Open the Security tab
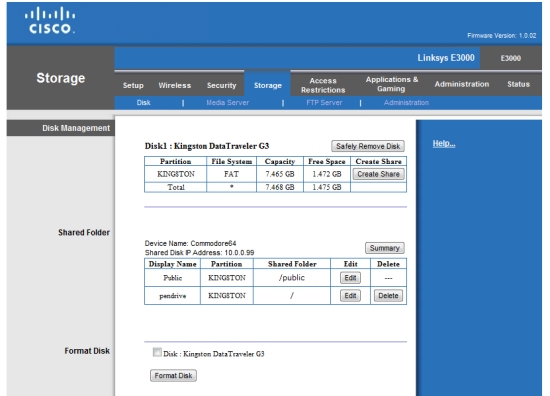The image size is (550, 396). click(221, 85)
